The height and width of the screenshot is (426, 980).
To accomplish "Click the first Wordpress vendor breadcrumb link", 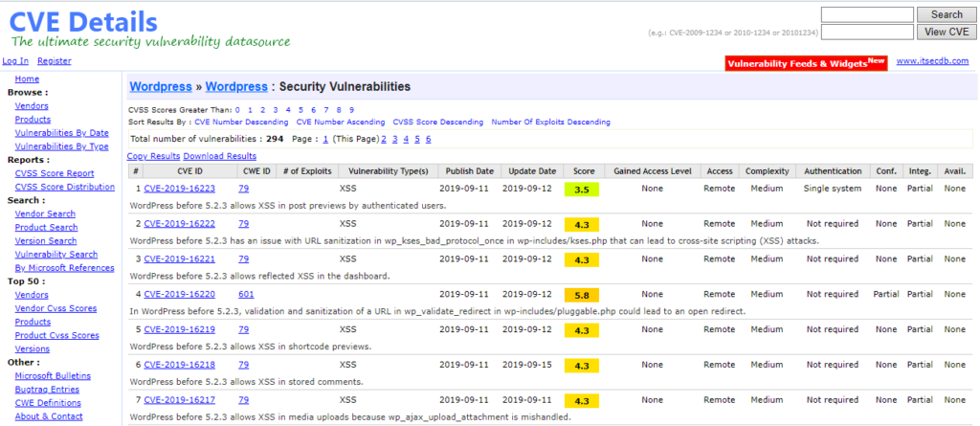I will [x=161, y=87].
